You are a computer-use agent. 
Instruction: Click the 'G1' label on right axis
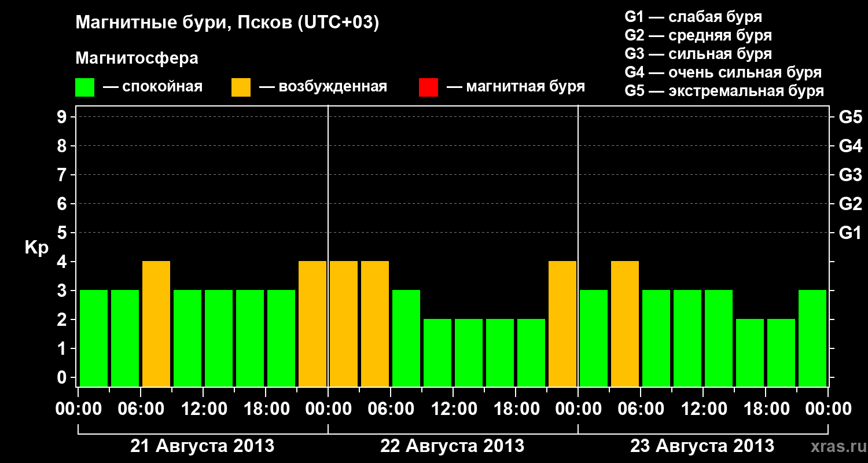click(x=850, y=233)
